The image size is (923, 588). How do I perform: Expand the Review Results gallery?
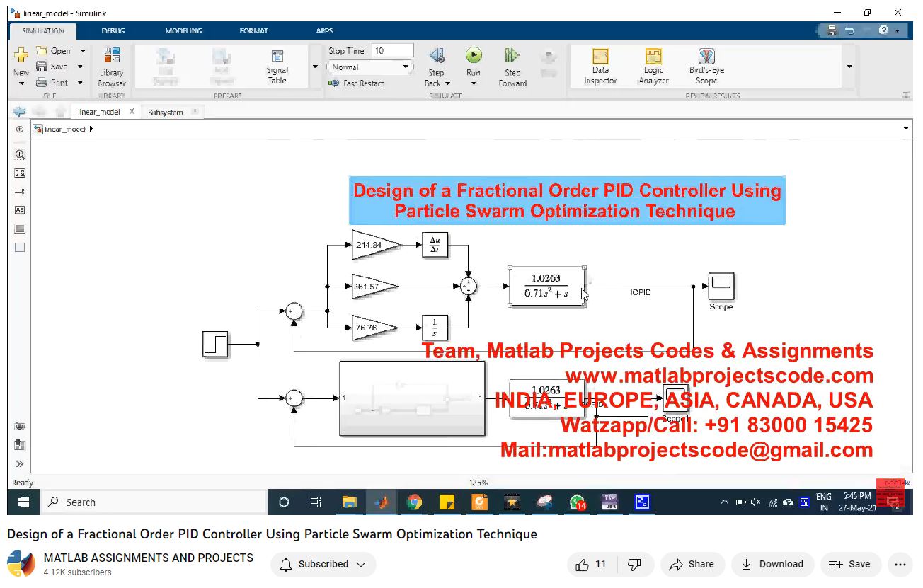849,67
